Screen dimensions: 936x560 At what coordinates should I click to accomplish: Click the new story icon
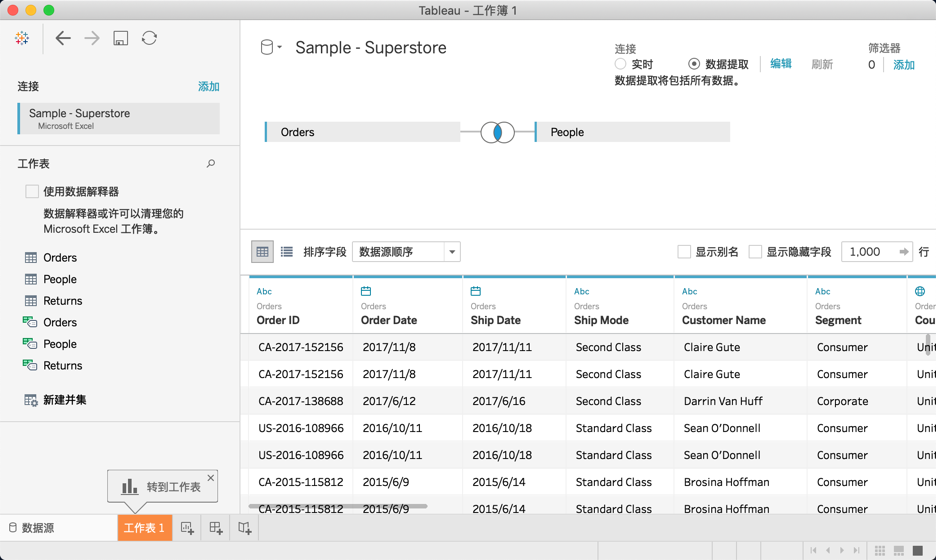[244, 528]
